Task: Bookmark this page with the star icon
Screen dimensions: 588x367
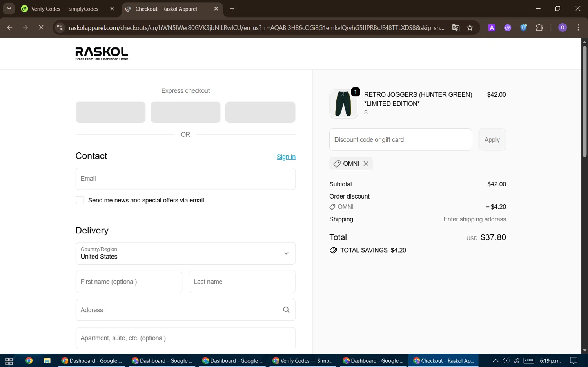Action: tap(470, 27)
